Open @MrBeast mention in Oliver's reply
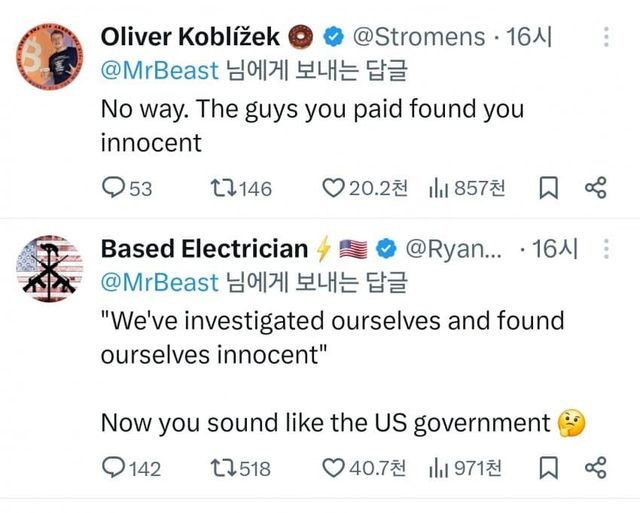Image resolution: width=640 pixels, height=513 pixels. (159, 72)
